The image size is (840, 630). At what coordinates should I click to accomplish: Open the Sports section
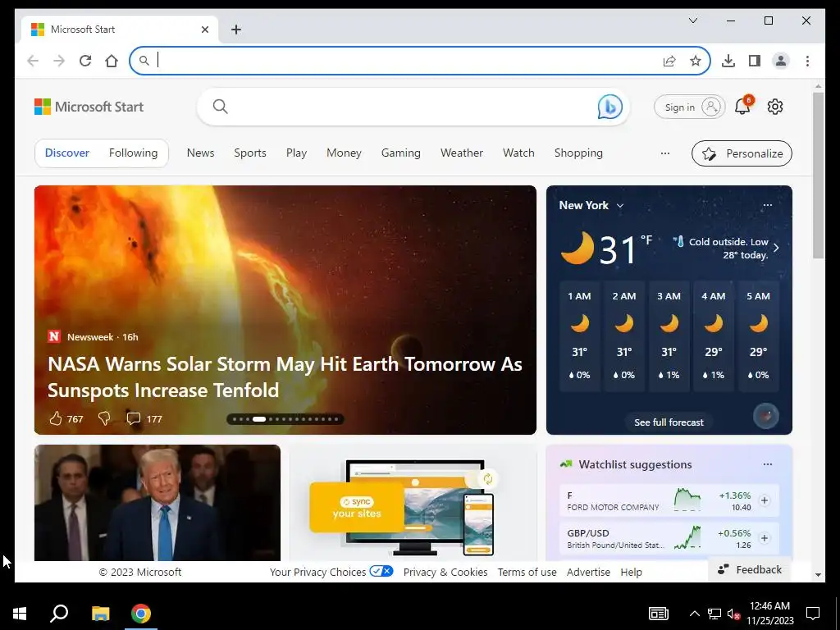tap(250, 153)
